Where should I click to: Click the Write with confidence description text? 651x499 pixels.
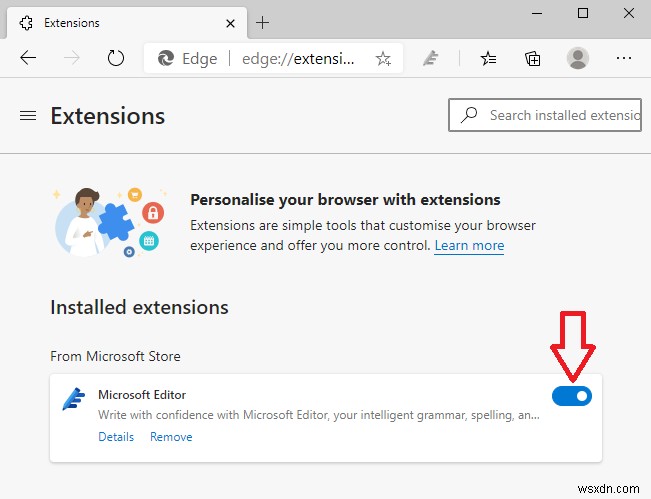[x=319, y=415]
